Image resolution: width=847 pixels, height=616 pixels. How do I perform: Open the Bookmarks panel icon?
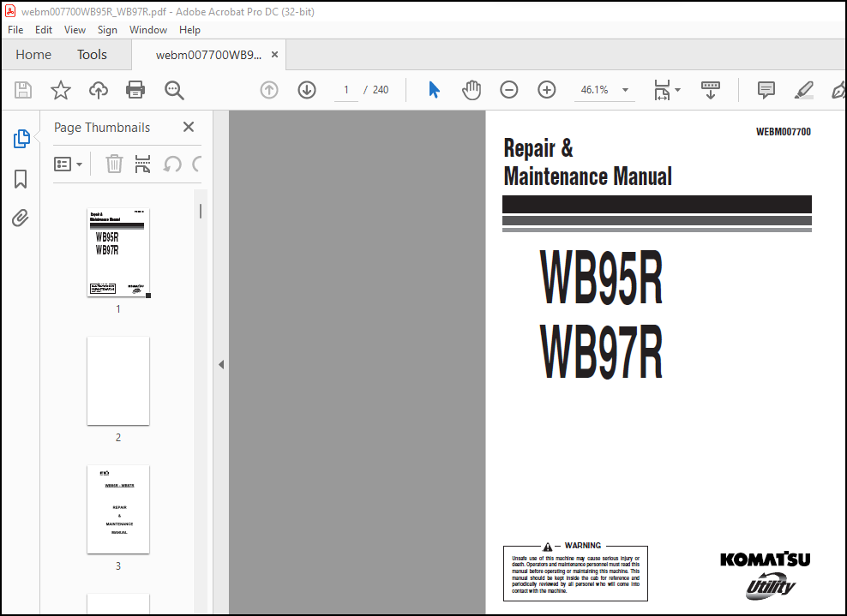coord(21,179)
